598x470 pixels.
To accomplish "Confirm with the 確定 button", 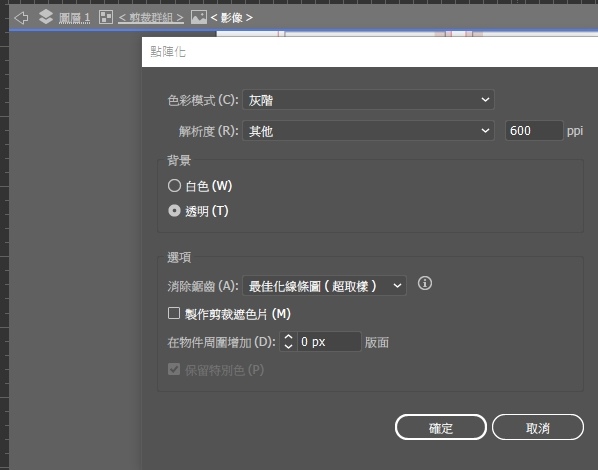I will [x=440, y=427].
